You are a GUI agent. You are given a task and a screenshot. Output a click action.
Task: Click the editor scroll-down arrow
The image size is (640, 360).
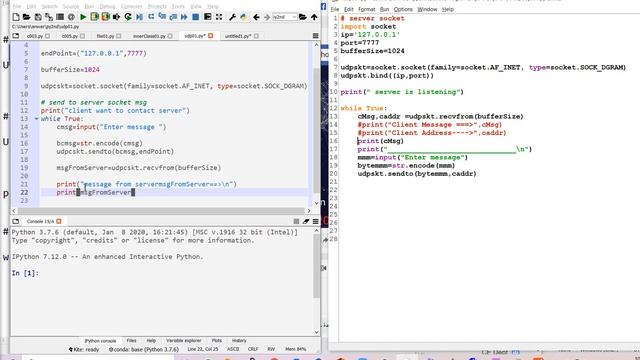click(317, 203)
